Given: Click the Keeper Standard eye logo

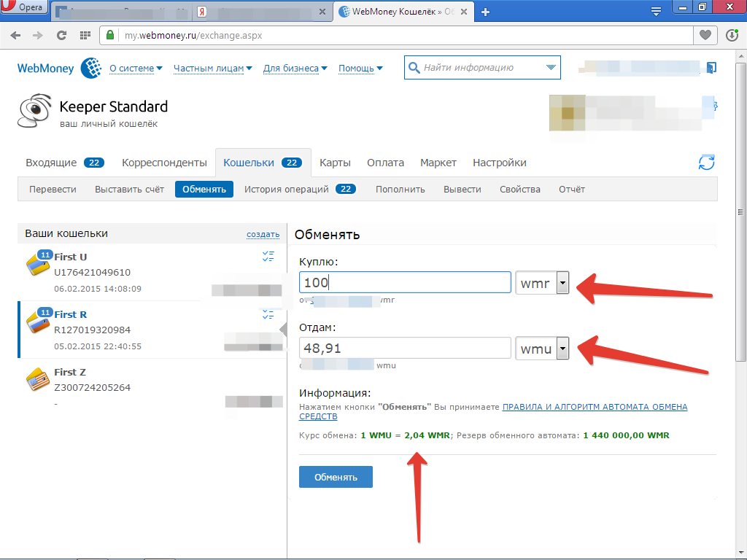Looking at the screenshot, I should pyautogui.click(x=34, y=111).
